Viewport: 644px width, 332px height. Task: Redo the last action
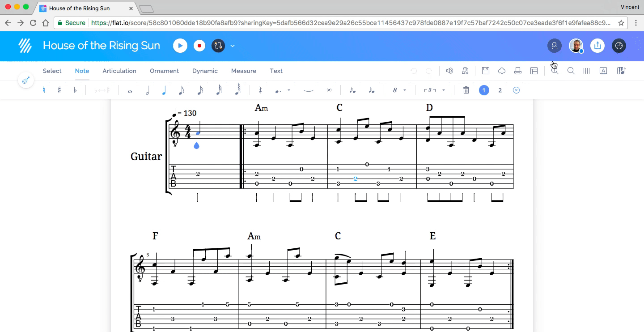[x=428, y=71]
